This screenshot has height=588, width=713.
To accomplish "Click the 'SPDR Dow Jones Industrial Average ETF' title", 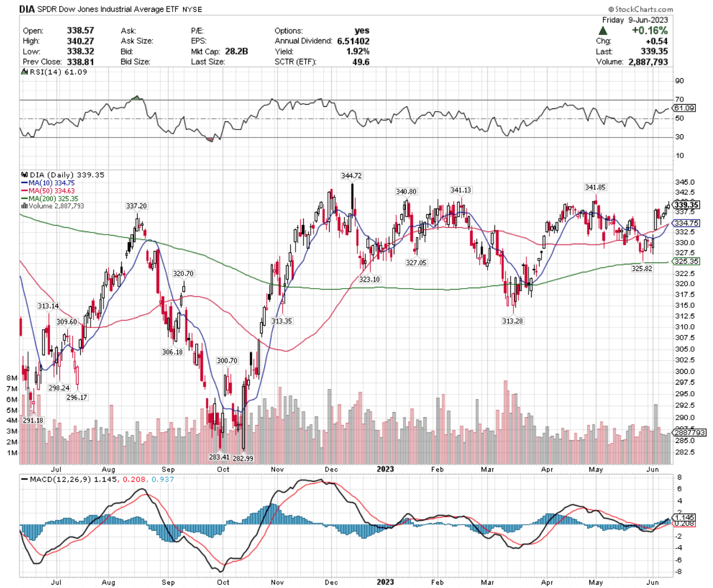I will (x=108, y=9).
